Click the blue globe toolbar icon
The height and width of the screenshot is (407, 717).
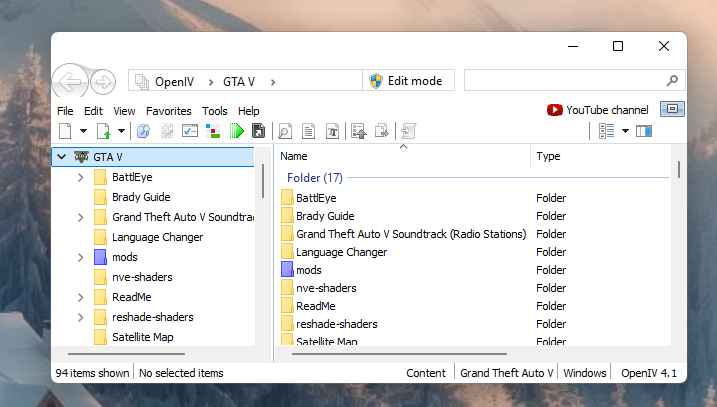(143, 131)
